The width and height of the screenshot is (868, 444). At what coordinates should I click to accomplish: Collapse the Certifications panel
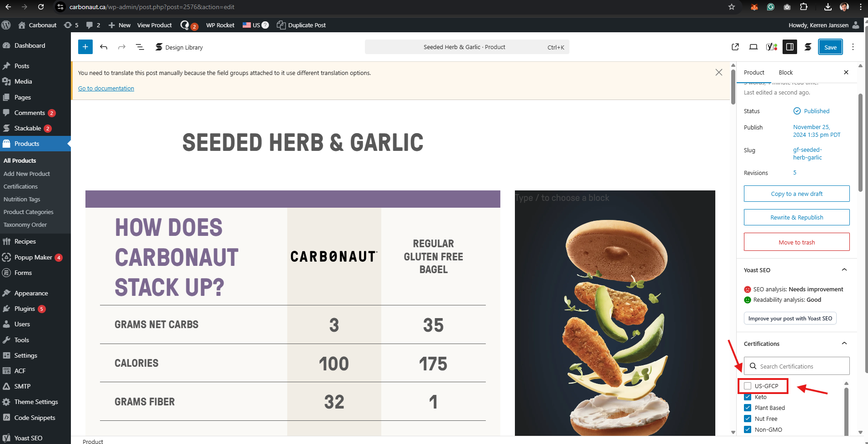tap(844, 344)
